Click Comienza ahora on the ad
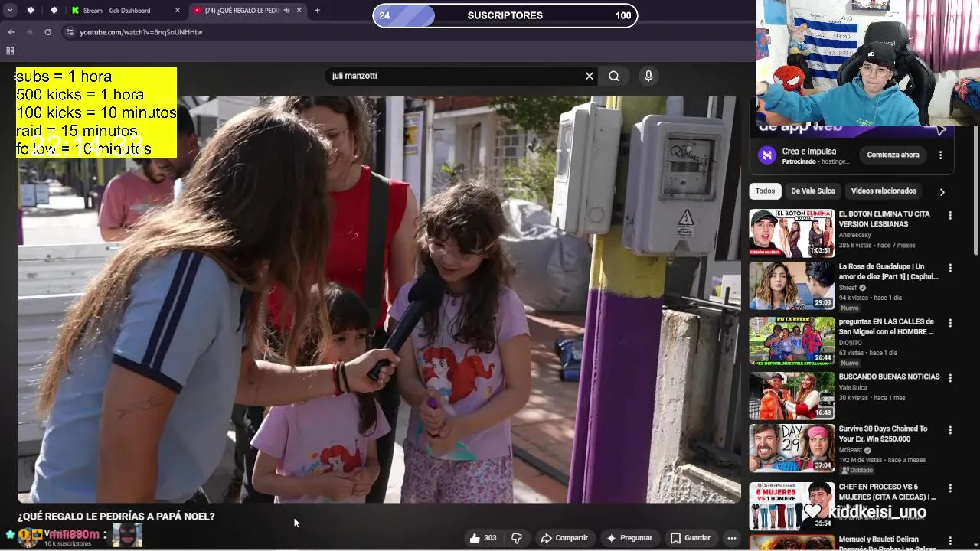 [893, 155]
